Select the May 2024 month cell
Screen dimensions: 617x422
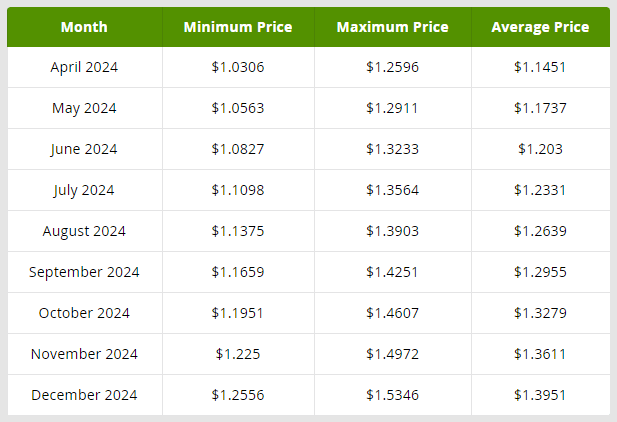(84, 108)
